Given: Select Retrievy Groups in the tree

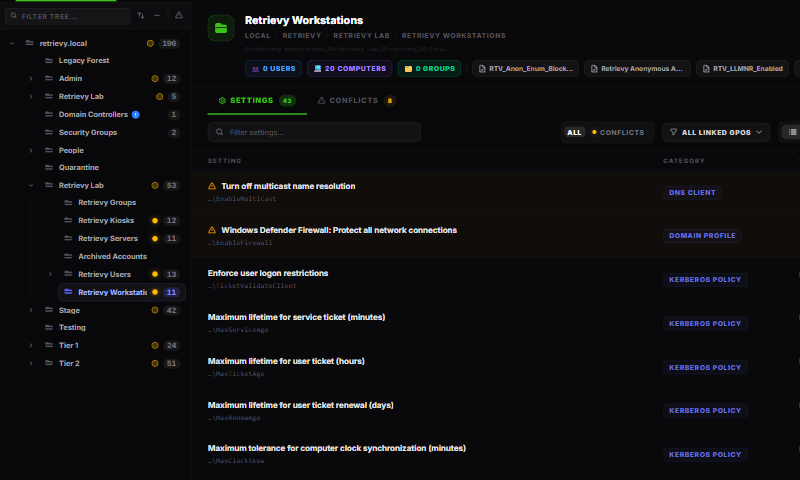Looking at the screenshot, I should click(x=107, y=203).
